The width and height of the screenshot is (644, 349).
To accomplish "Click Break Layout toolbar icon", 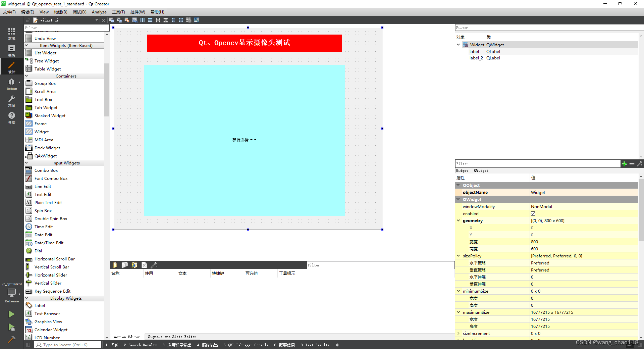I will (x=189, y=20).
